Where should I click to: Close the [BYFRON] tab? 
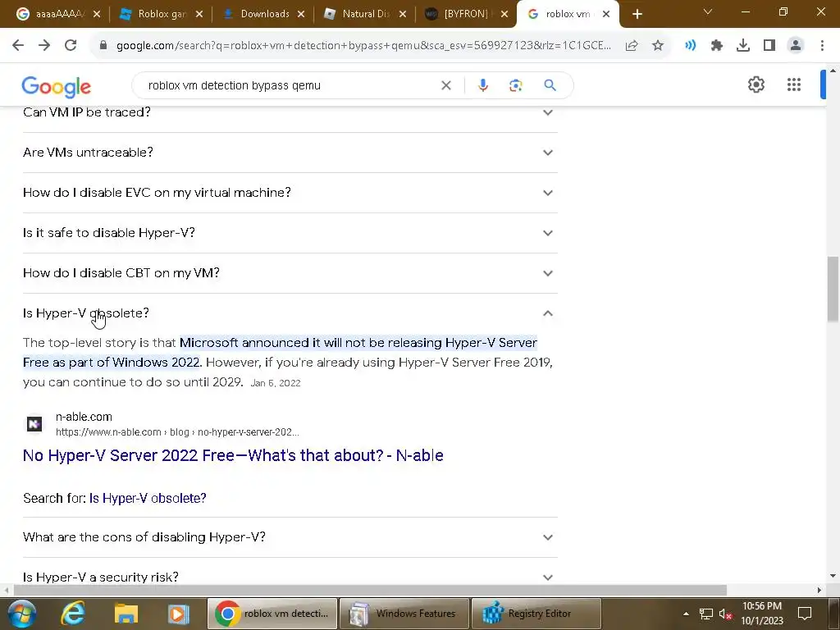[504, 14]
